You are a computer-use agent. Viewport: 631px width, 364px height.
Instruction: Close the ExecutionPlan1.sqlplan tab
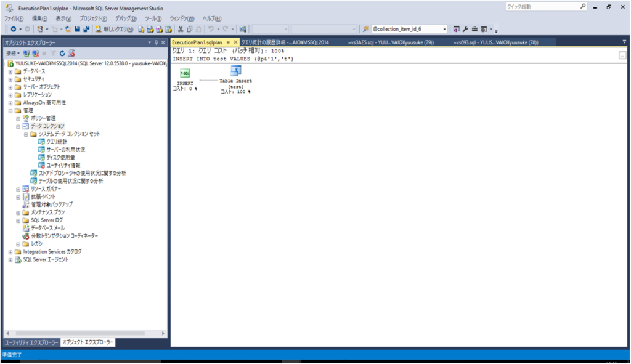(x=235, y=42)
